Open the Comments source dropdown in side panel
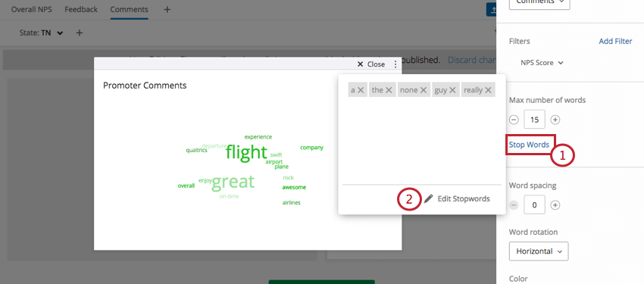Image resolution: width=644 pixels, height=284 pixels. pyautogui.click(x=539, y=3)
